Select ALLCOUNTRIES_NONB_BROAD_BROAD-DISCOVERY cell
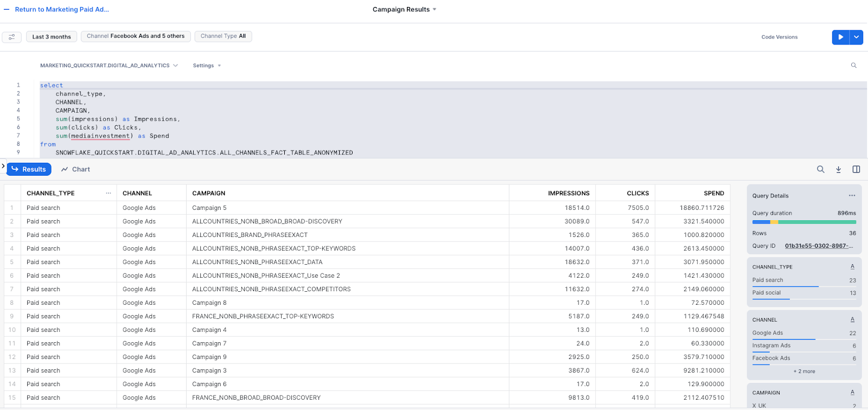This screenshot has width=868, height=410. click(x=347, y=221)
